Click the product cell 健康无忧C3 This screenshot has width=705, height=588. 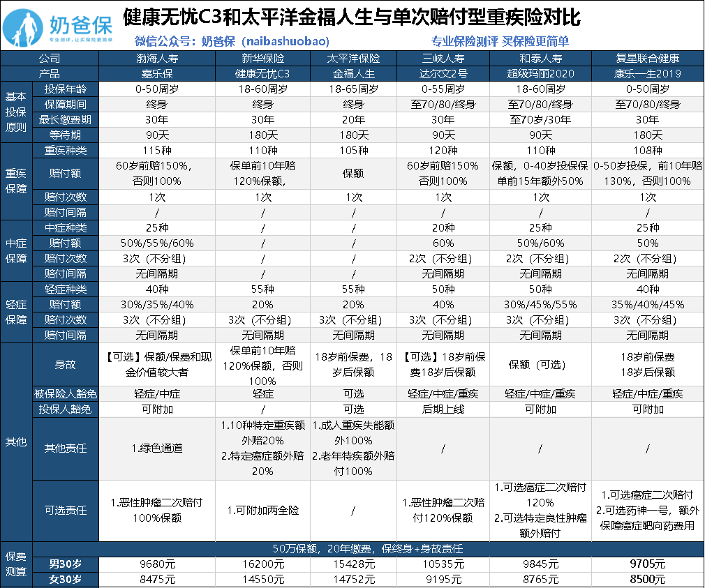click(x=263, y=74)
